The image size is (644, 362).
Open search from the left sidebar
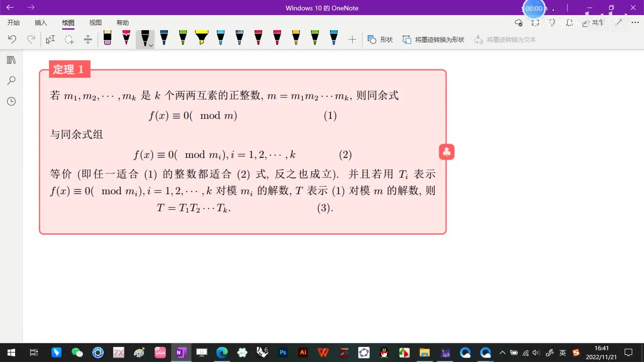pos(11,80)
